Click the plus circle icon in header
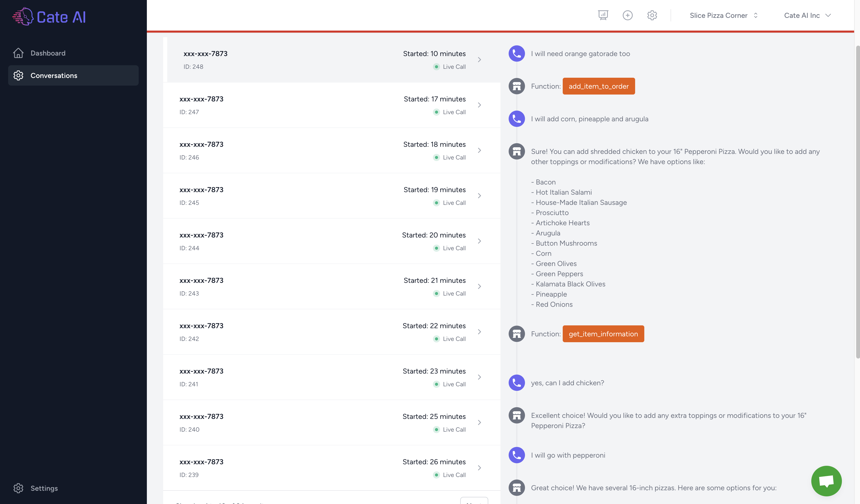This screenshot has height=504, width=860. (627, 15)
